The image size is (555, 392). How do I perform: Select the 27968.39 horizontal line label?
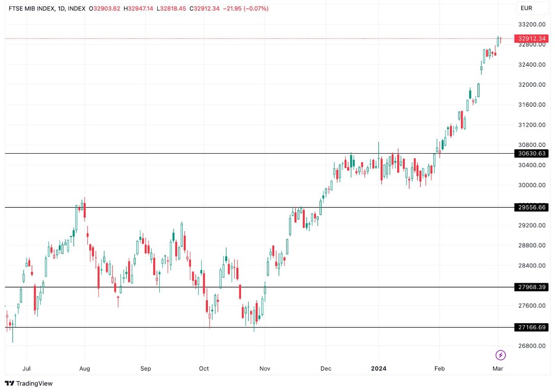click(532, 287)
